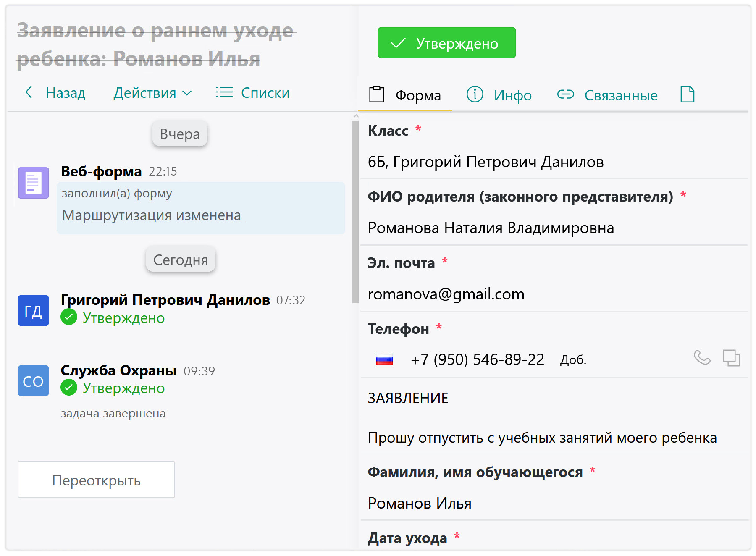Click the Переоткрыть button
Viewport: 756px width, 556px height.
point(96,480)
